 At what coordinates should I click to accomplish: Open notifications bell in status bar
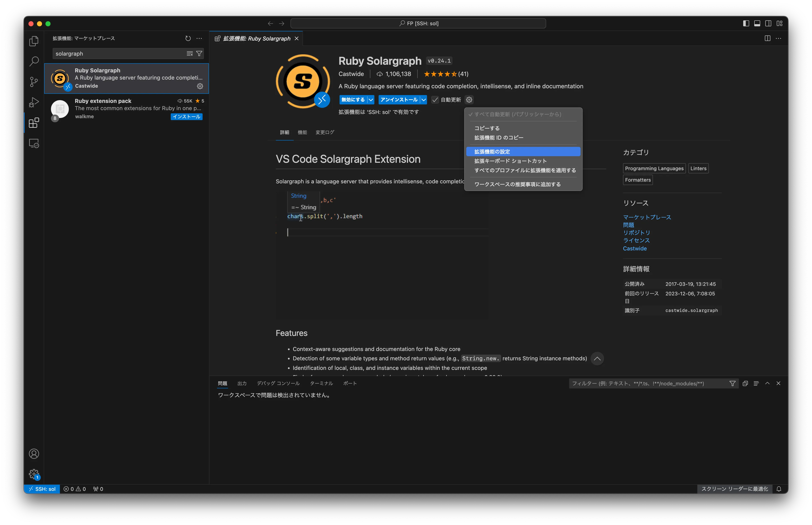point(779,489)
